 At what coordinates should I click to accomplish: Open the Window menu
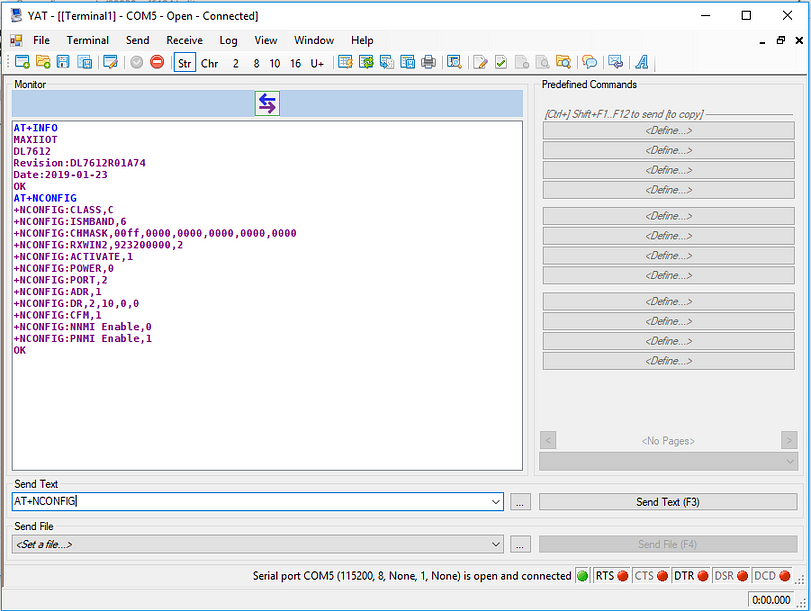click(314, 40)
